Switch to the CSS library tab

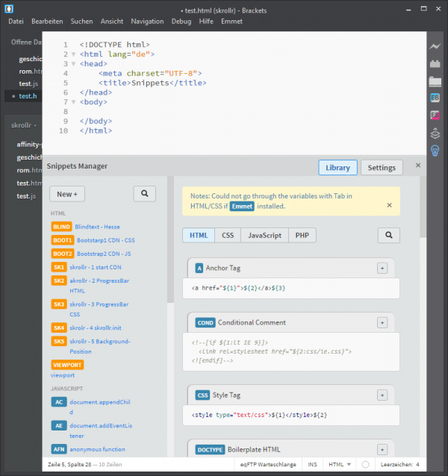tap(228, 236)
